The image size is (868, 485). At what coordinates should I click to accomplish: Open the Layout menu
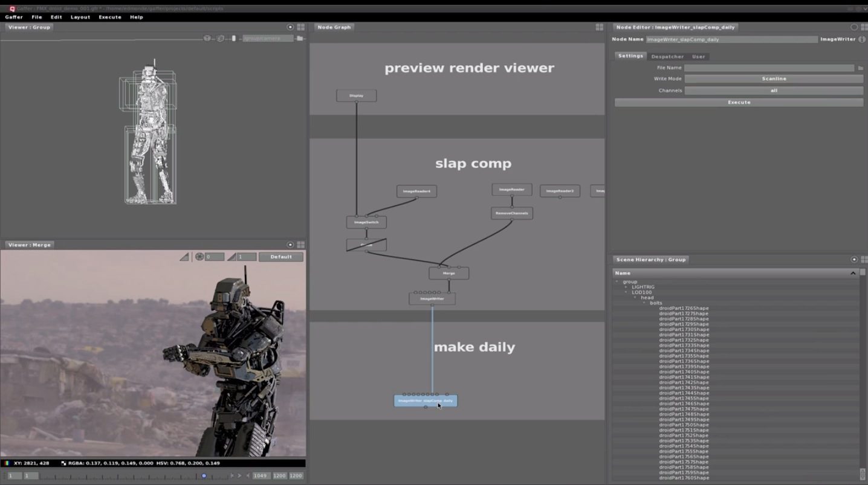[x=80, y=17]
